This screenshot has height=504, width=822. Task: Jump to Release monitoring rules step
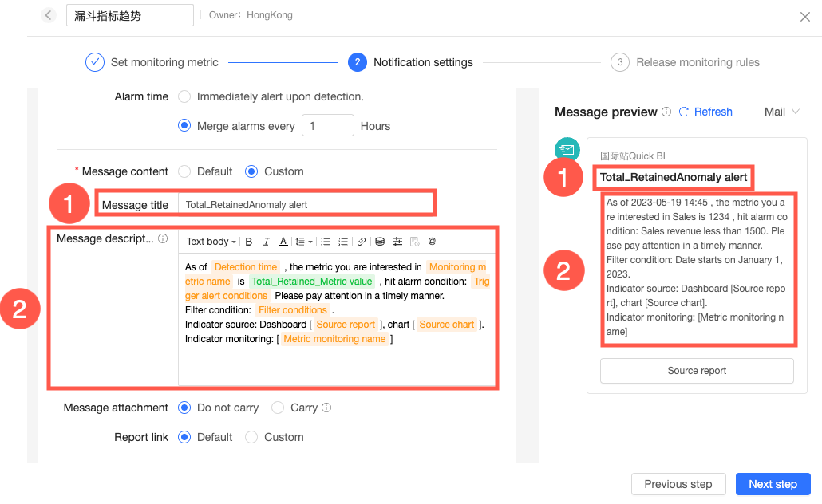click(686, 62)
